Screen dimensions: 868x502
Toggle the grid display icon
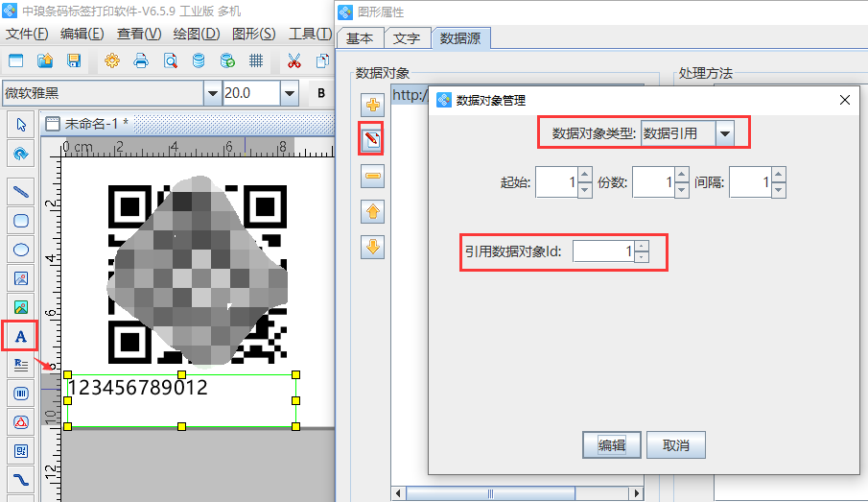point(256,60)
